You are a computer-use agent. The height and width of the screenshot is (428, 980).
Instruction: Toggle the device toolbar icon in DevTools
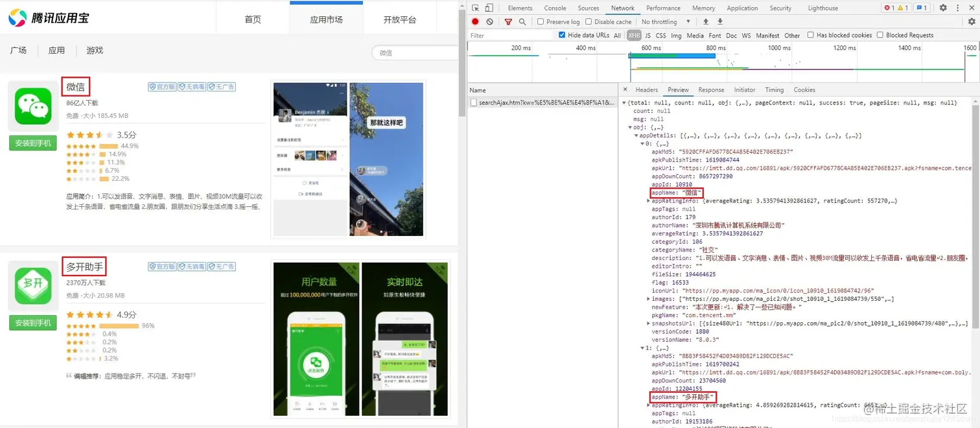click(489, 8)
